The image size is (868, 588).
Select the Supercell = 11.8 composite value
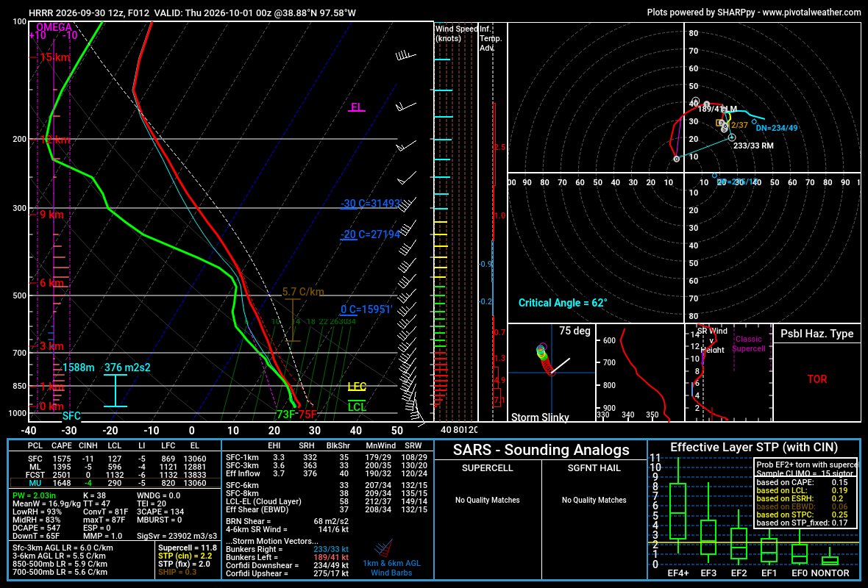tap(187, 548)
